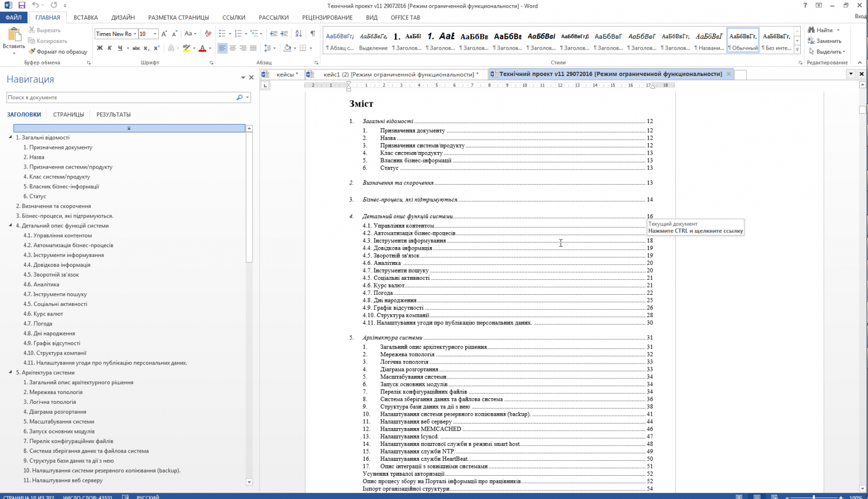Viewport: 868px width, 499px height.
Task: Collapse the '4. Детальний опис функцій системи' heading
Action: tap(10, 225)
